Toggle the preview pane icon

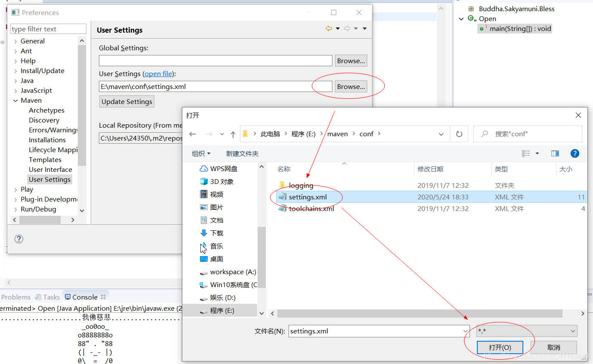pos(555,153)
